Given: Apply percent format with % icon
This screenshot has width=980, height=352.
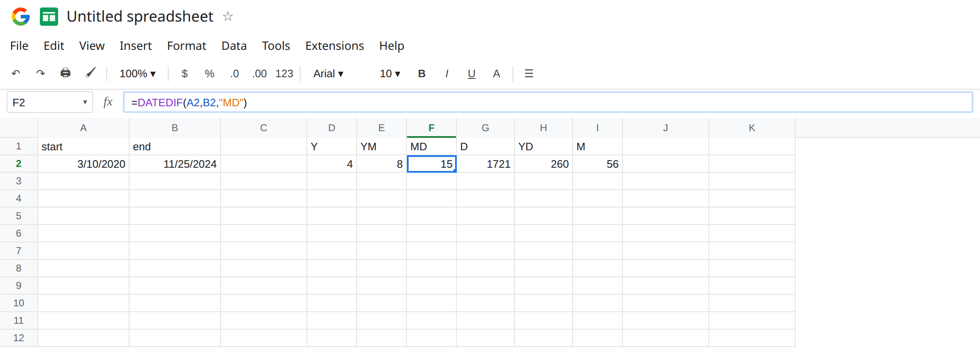Looking at the screenshot, I should click(x=209, y=73).
